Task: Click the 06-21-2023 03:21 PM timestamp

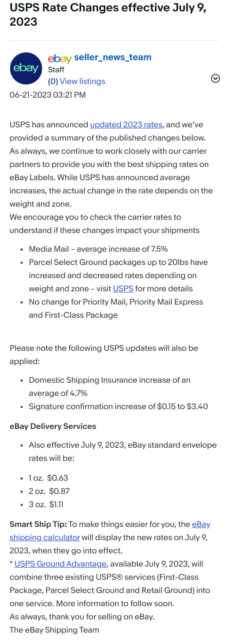Action: click(48, 95)
